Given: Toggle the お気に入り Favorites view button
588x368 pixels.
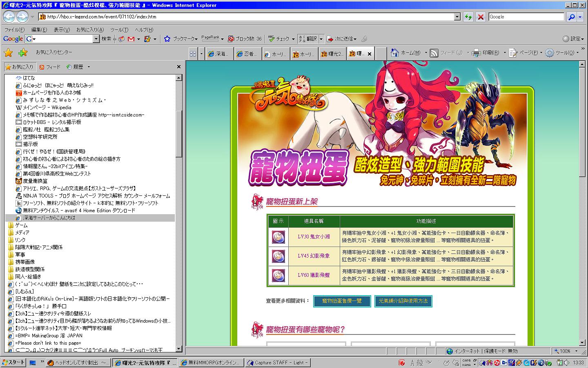Looking at the screenshot, I should click(x=19, y=67).
